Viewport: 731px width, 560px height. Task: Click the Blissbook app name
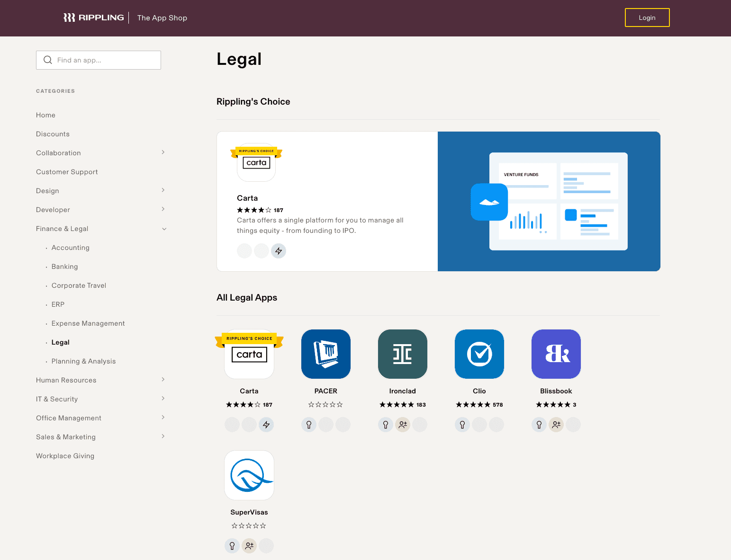556,391
